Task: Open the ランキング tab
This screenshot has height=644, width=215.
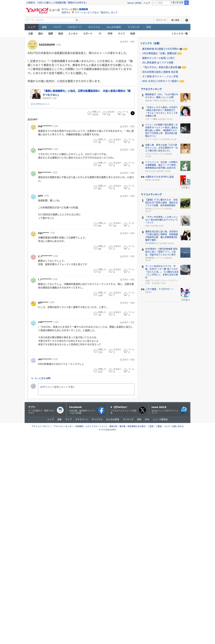Action: [133, 27]
